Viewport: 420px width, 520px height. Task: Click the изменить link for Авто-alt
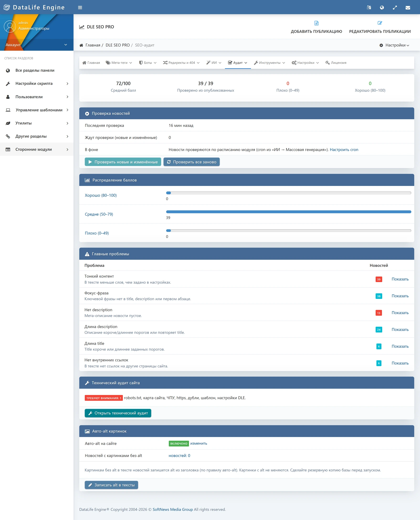click(x=199, y=443)
